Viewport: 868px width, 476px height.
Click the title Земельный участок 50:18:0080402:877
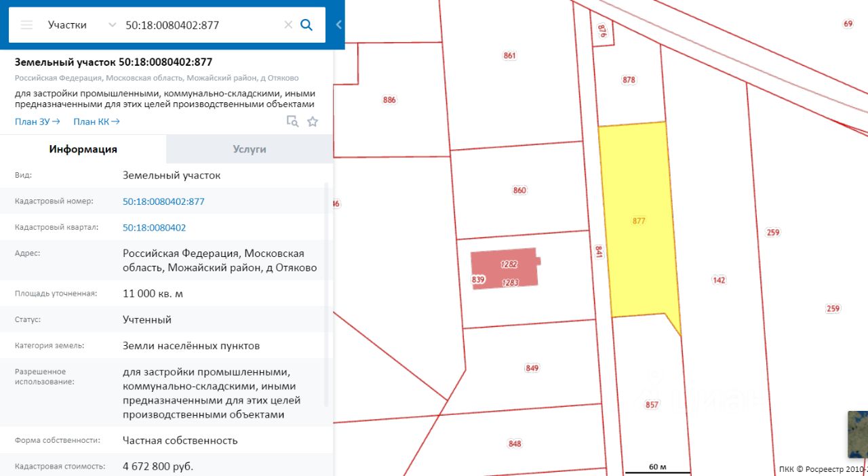click(113, 62)
